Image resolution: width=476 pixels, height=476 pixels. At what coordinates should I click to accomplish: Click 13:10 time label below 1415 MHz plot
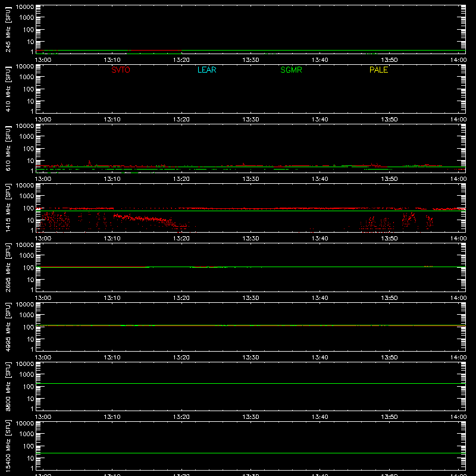112,239
